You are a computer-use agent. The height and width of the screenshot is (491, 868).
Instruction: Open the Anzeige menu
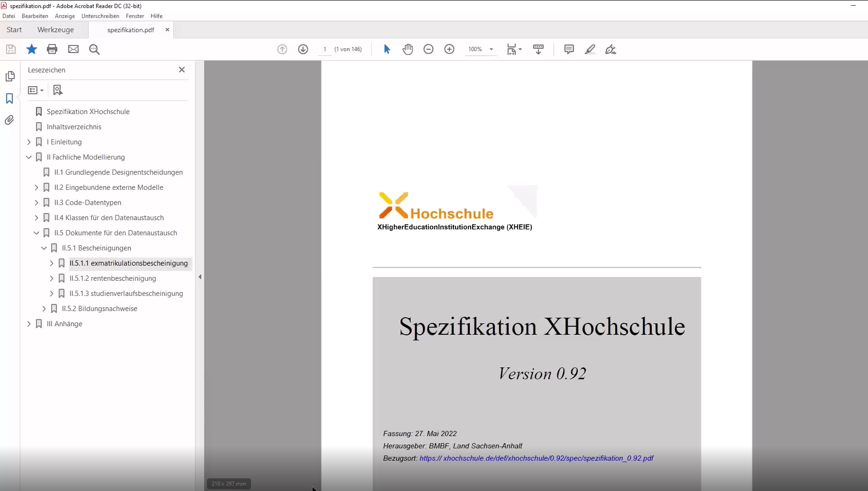click(65, 16)
